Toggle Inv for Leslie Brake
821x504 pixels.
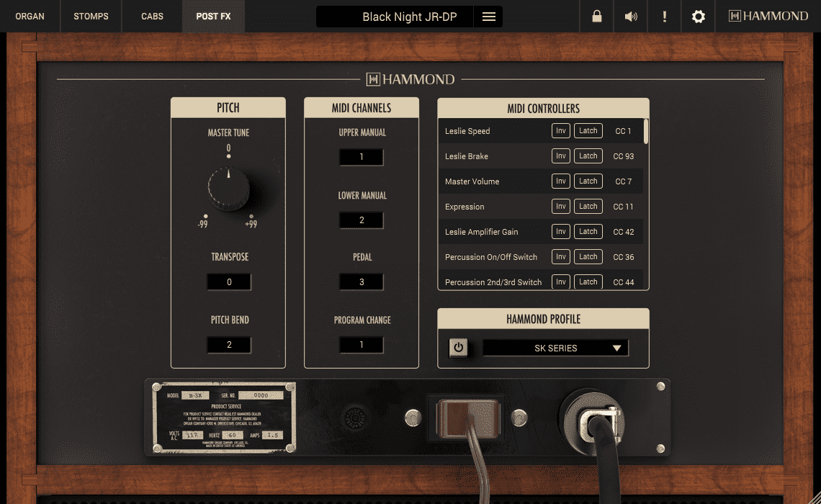[x=561, y=156]
